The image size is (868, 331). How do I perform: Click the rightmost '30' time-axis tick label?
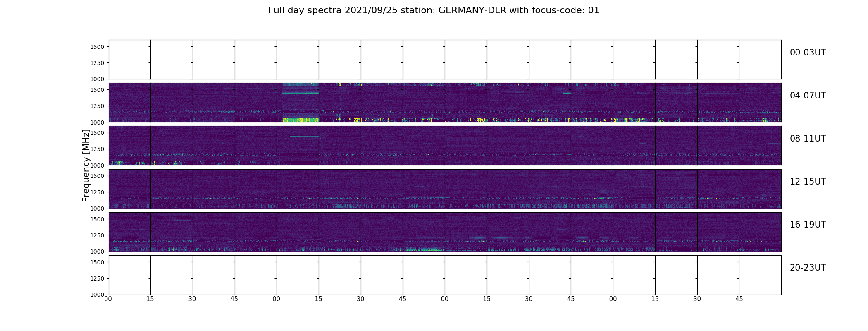(697, 299)
